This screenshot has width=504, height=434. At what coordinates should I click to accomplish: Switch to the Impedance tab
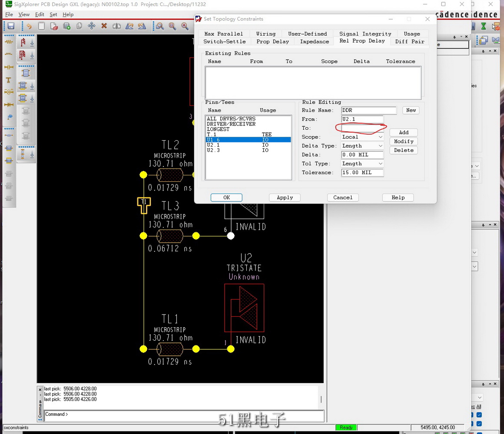tap(315, 41)
